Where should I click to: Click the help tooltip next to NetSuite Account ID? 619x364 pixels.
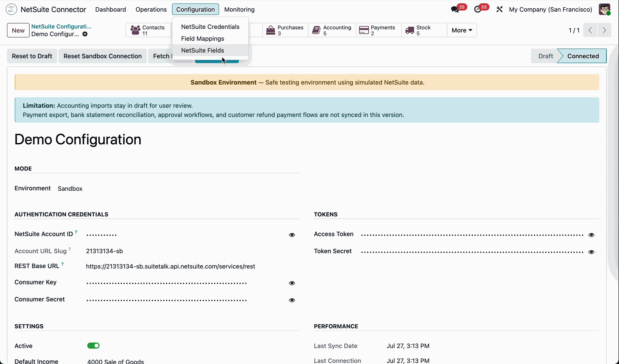point(76,232)
